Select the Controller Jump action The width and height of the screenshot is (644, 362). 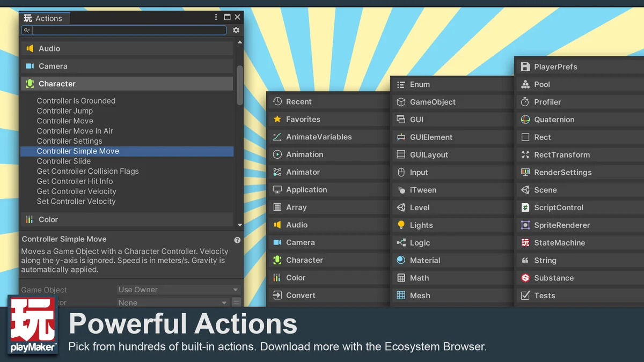coord(65,110)
